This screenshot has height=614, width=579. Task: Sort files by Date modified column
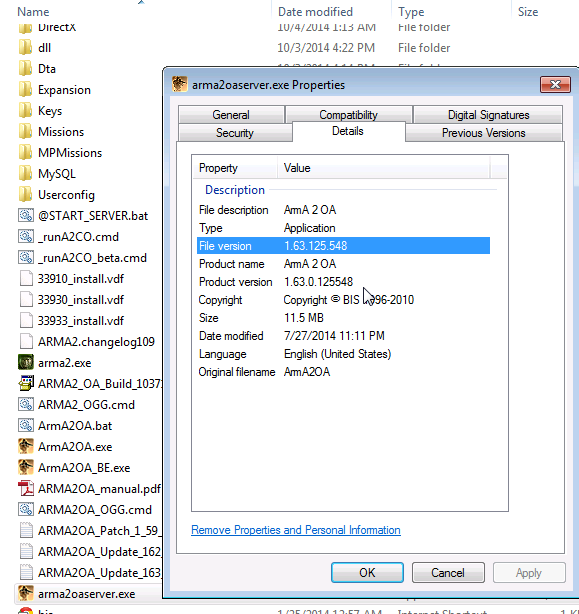point(315,12)
